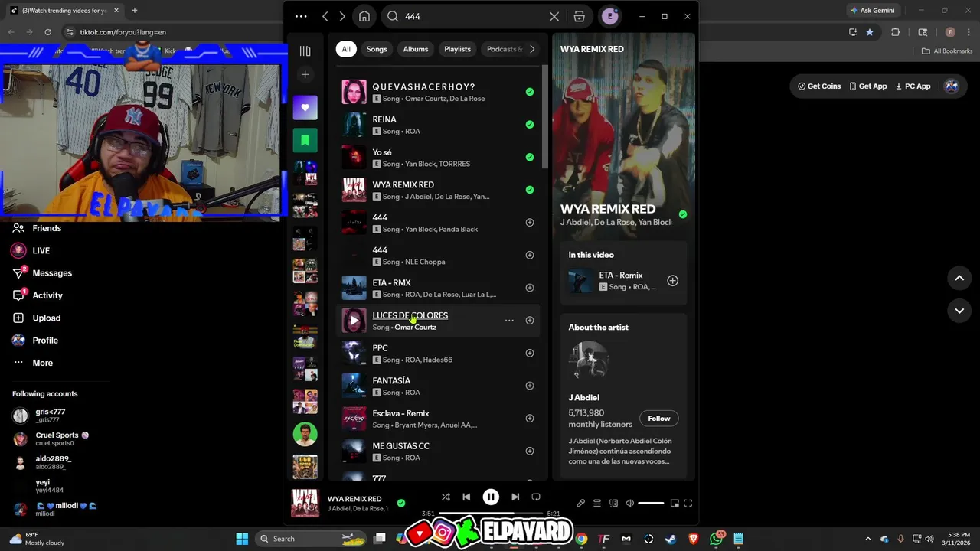Mute Spotify volume speaker icon

point(629,503)
